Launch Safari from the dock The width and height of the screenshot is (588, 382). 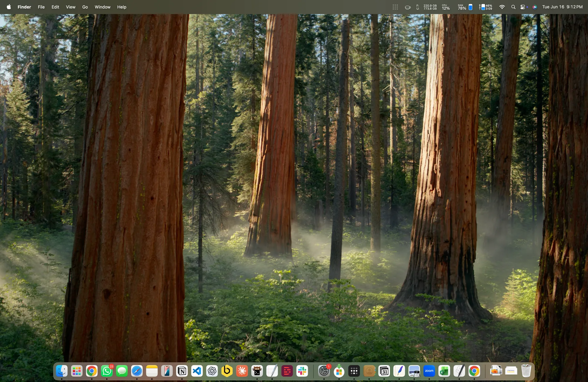click(137, 371)
